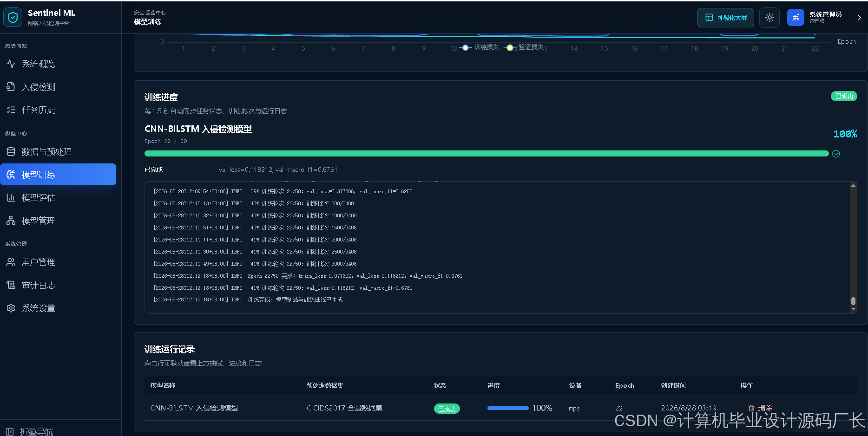Click the mps device cell
The height and width of the screenshot is (436, 868).
[x=574, y=409]
